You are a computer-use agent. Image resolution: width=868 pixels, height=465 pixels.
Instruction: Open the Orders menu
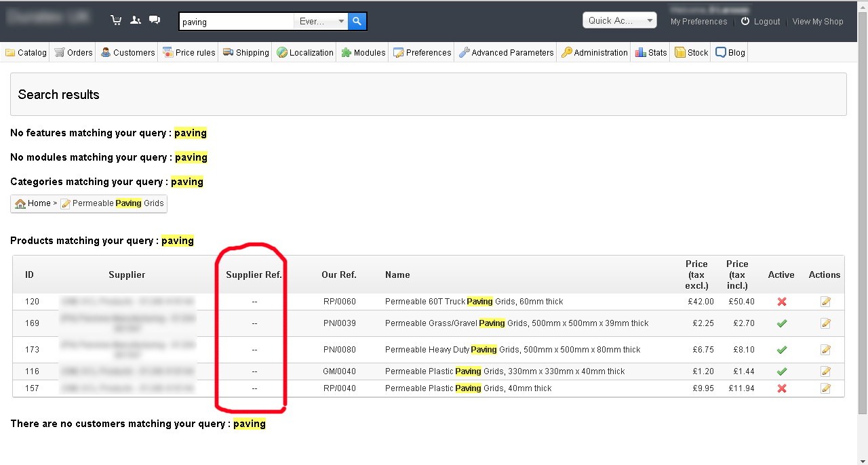pyautogui.click(x=73, y=52)
